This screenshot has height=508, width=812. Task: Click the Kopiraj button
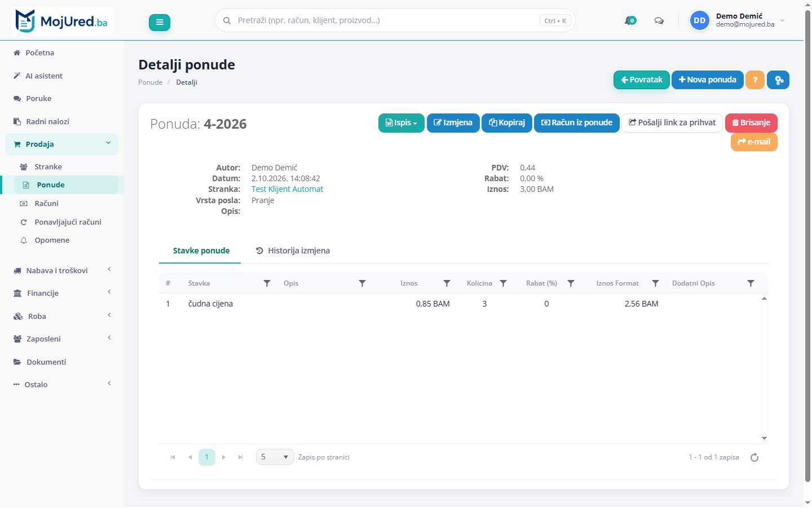[x=507, y=122]
